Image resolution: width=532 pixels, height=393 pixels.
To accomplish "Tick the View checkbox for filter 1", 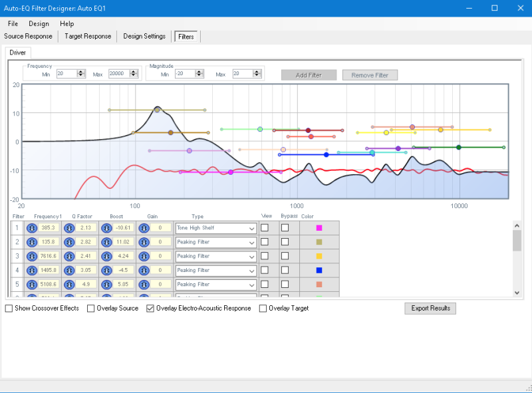I will [265, 227].
